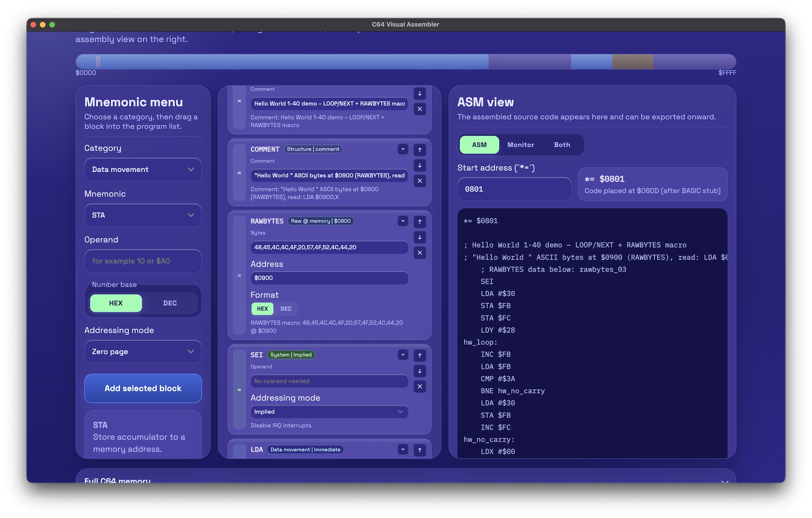
Task: Move second COMMENT block down
Action: [x=420, y=165]
